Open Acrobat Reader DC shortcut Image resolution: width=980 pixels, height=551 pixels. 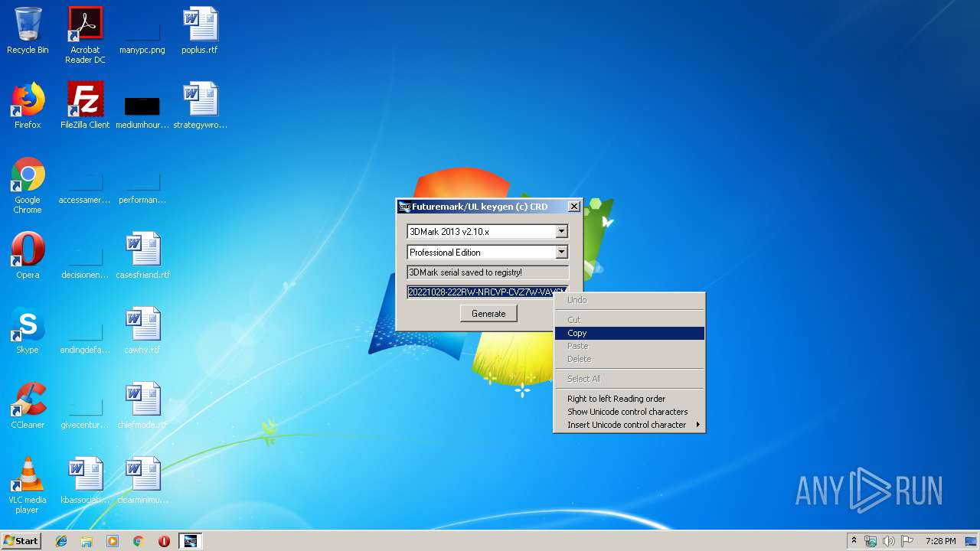click(x=85, y=35)
